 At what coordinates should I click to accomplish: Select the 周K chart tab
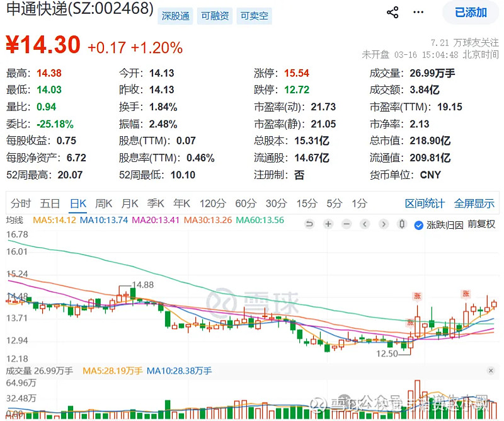point(103,204)
